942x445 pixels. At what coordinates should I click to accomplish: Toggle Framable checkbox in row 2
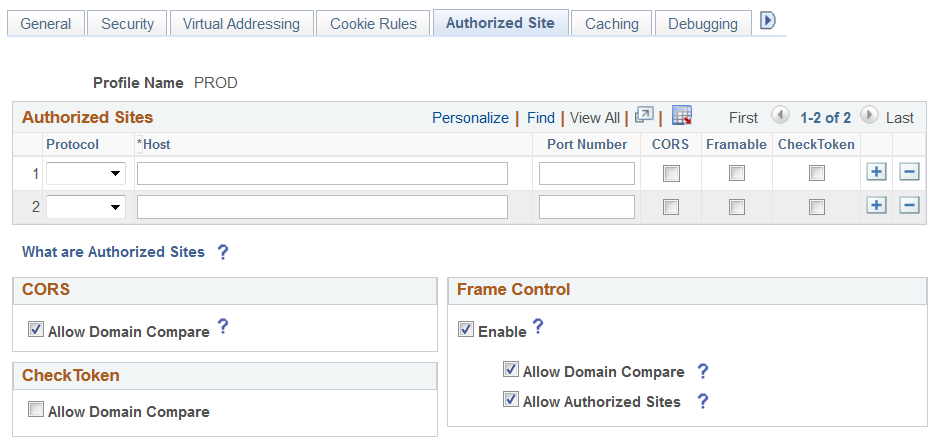[737, 207]
